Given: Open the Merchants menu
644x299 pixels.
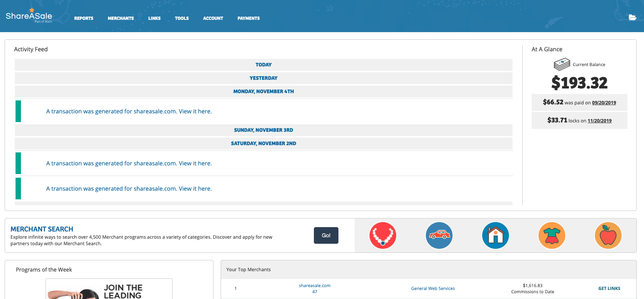Looking at the screenshot, I should 121,18.
